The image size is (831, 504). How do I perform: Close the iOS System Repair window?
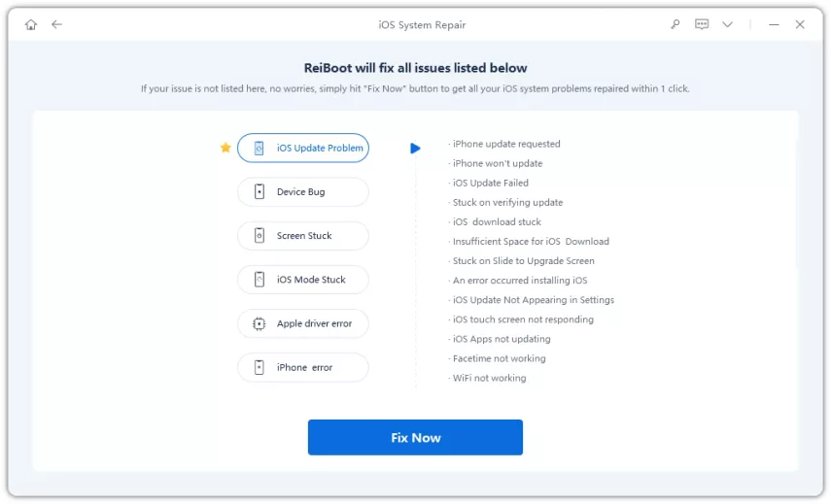coord(800,24)
